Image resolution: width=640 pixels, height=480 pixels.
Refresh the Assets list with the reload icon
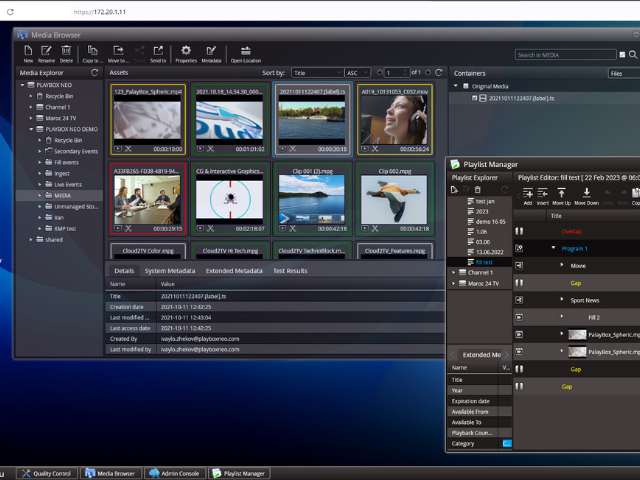tap(439, 72)
